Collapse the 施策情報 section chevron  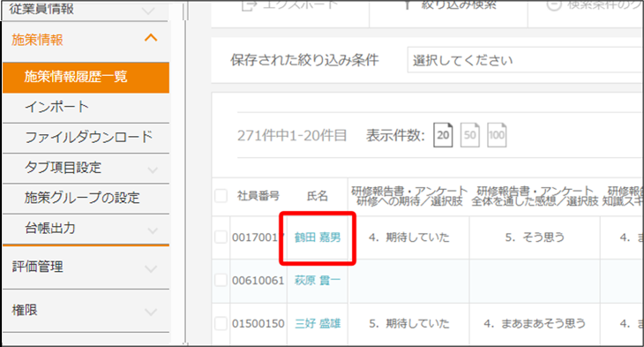pyautogui.click(x=151, y=39)
